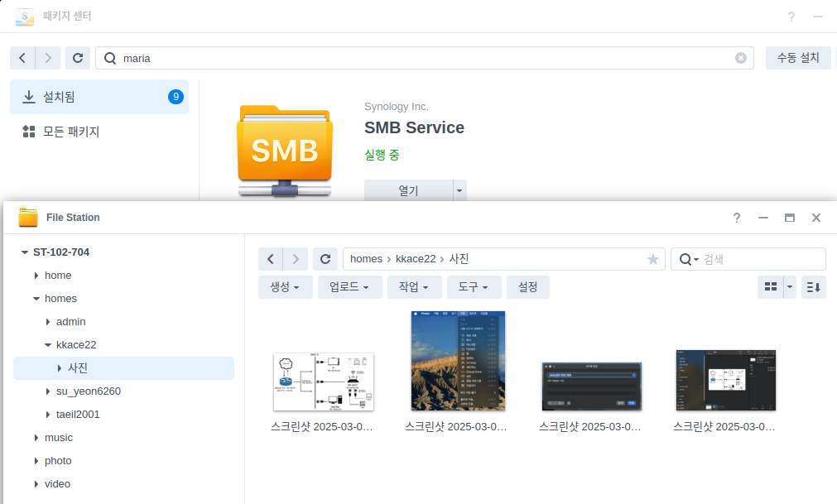Expand the home folder in tree

pyautogui.click(x=36, y=276)
